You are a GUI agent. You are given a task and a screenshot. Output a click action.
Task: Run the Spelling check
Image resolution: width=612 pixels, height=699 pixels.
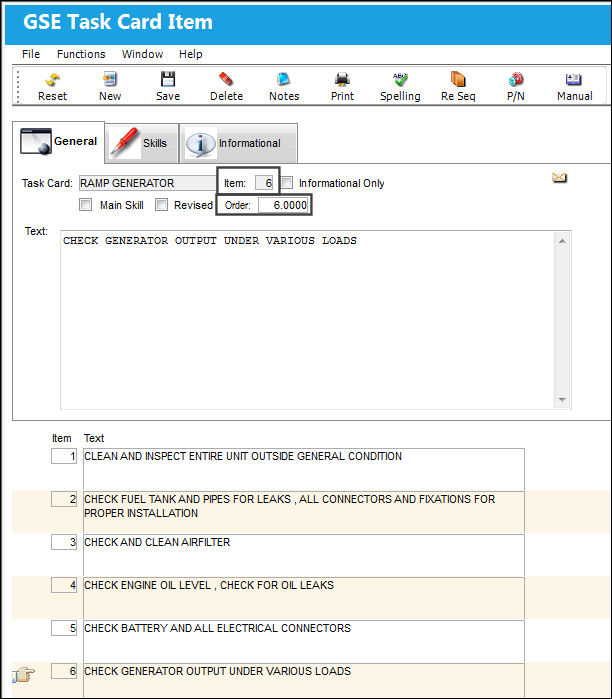[x=400, y=86]
